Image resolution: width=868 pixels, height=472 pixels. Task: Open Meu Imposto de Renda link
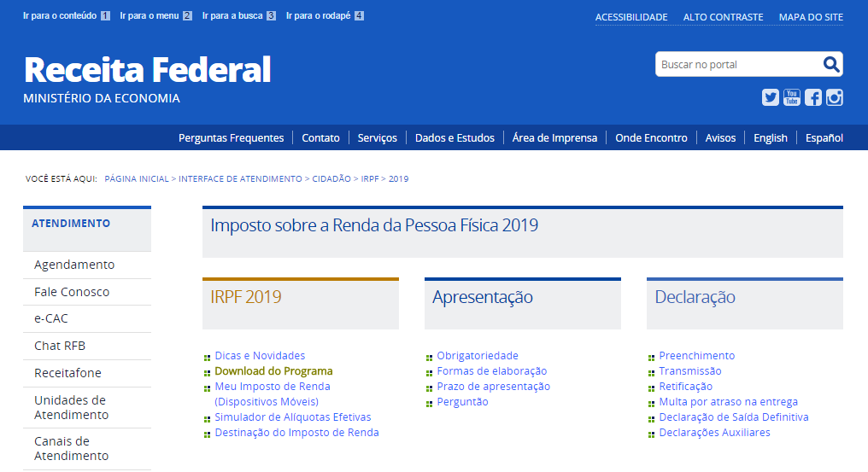coord(273,394)
